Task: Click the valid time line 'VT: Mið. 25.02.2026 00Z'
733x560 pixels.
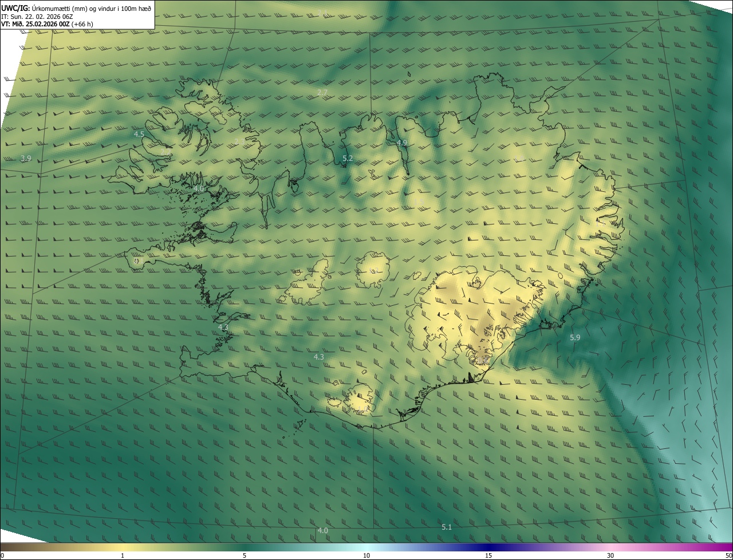Action: (x=36, y=24)
